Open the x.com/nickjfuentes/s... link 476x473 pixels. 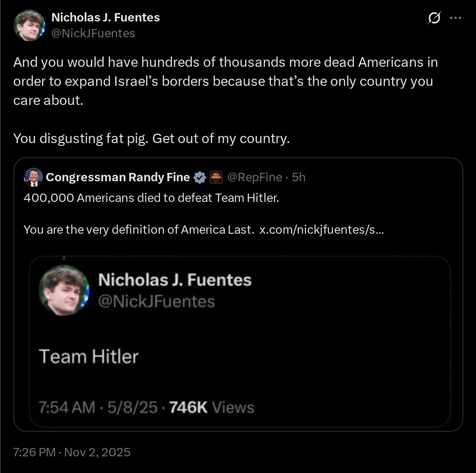click(x=321, y=230)
